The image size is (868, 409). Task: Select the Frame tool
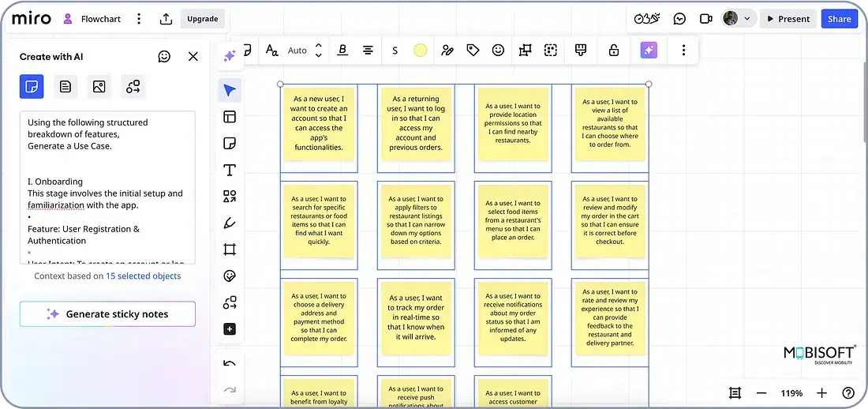230,250
